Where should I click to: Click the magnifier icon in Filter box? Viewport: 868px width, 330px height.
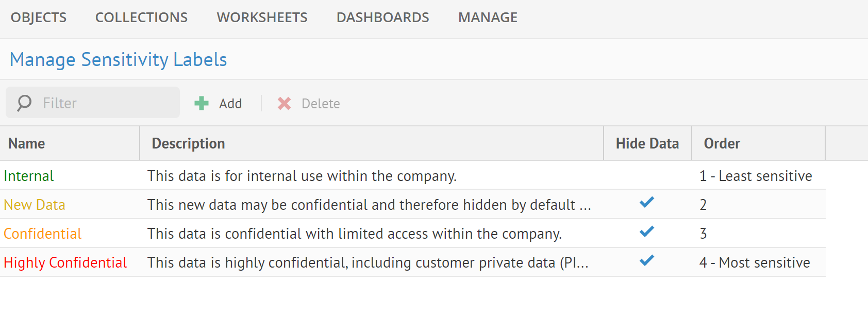coord(24,103)
